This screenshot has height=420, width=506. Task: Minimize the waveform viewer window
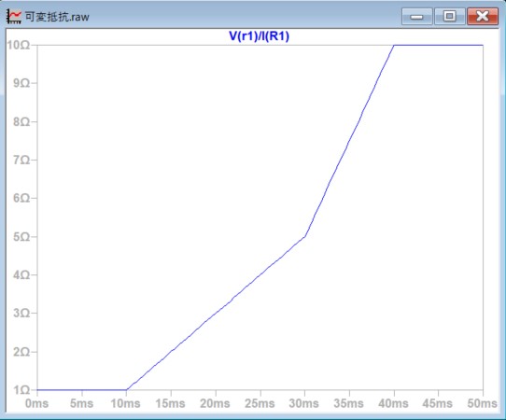click(417, 16)
